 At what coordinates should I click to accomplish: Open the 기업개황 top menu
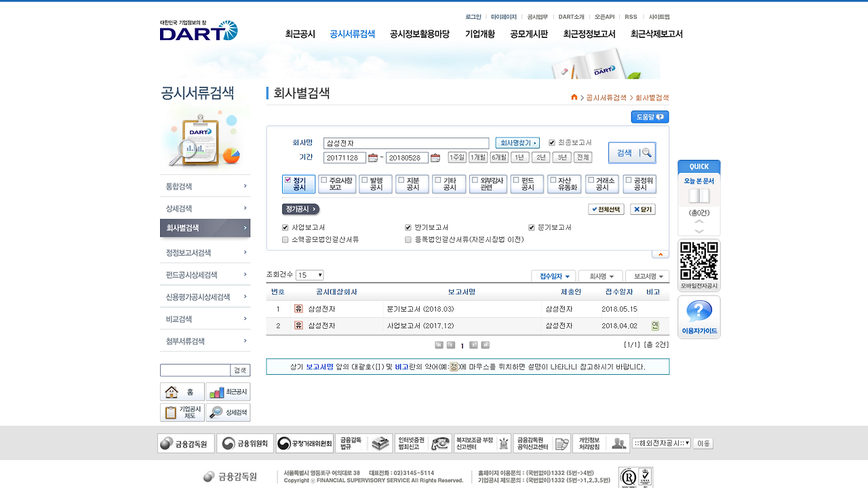pyautogui.click(x=480, y=34)
